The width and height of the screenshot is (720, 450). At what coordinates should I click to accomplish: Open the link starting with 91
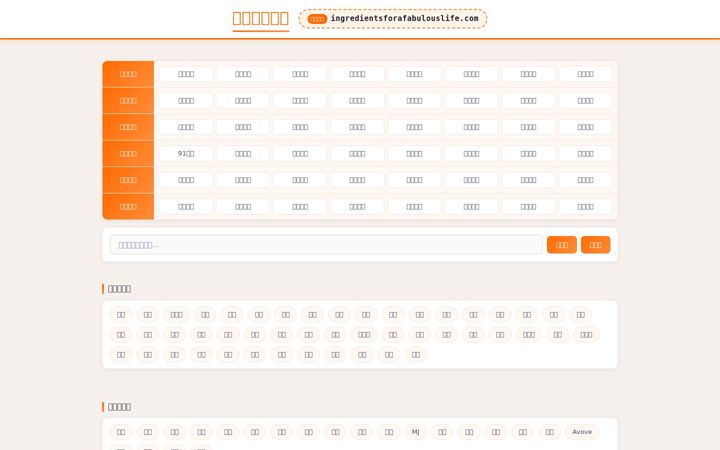[x=186, y=153]
